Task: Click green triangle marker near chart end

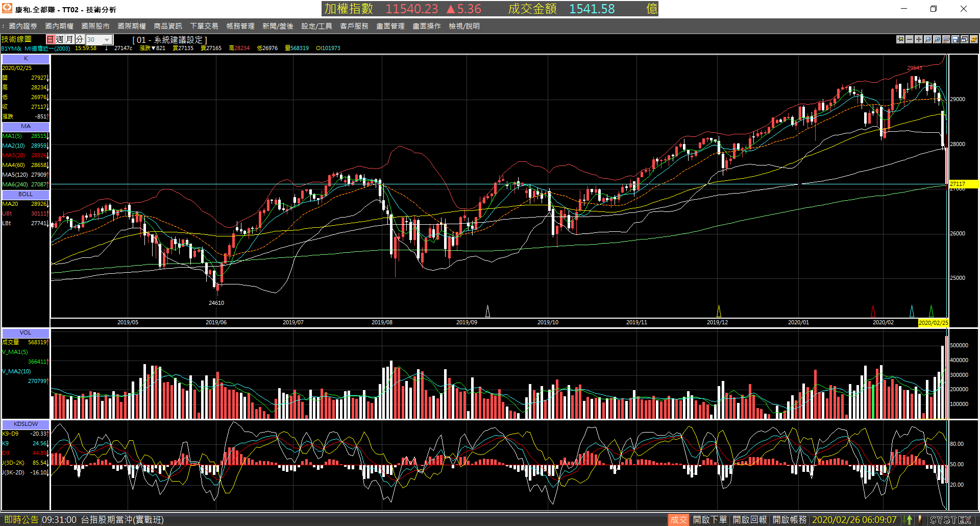Action: tap(931, 311)
